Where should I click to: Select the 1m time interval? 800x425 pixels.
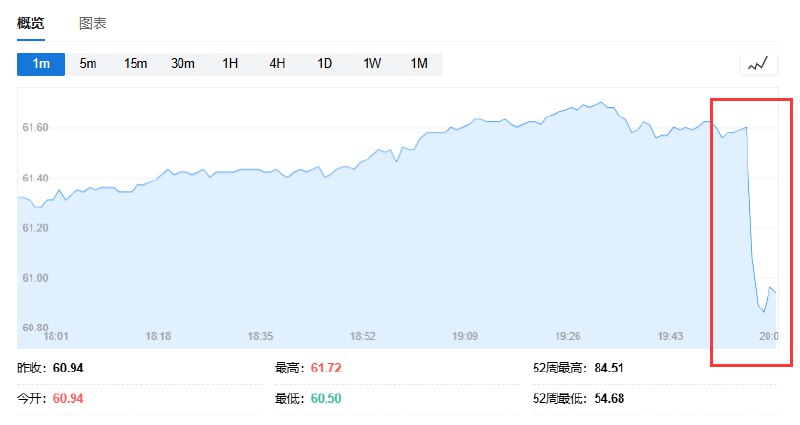(41, 64)
